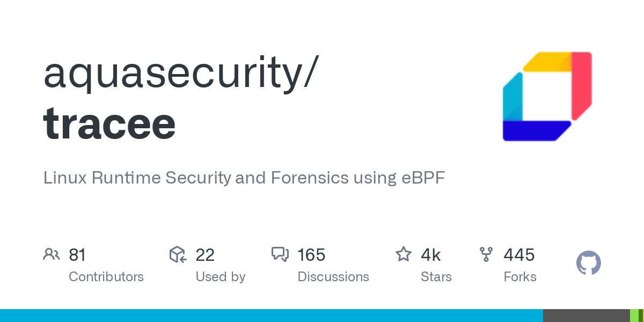Open the tracee repository title

point(109,123)
